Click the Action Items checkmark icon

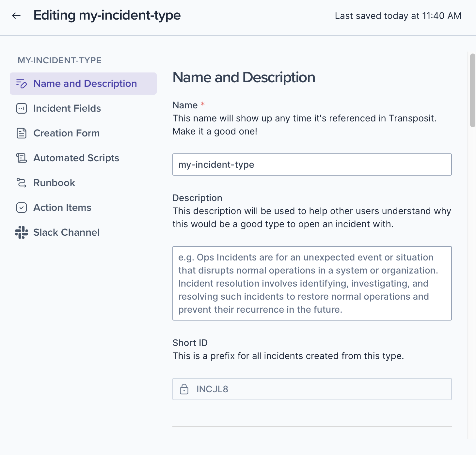point(22,208)
